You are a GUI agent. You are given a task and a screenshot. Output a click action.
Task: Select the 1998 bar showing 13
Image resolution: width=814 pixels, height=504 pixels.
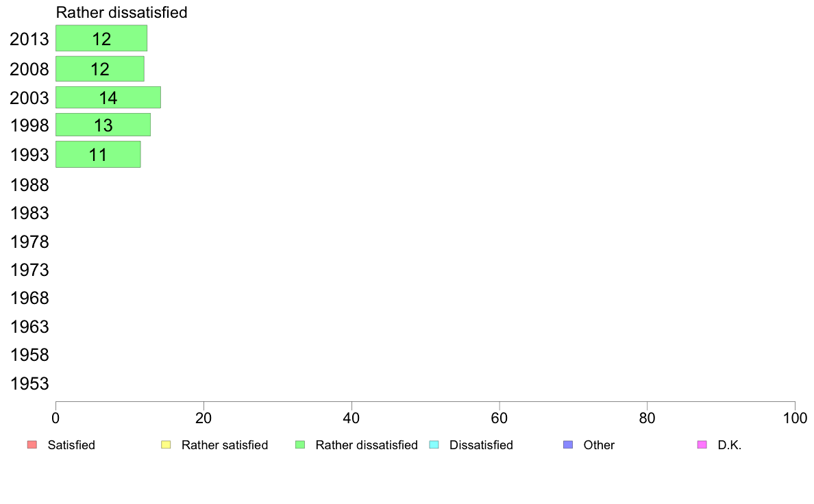coord(103,125)
